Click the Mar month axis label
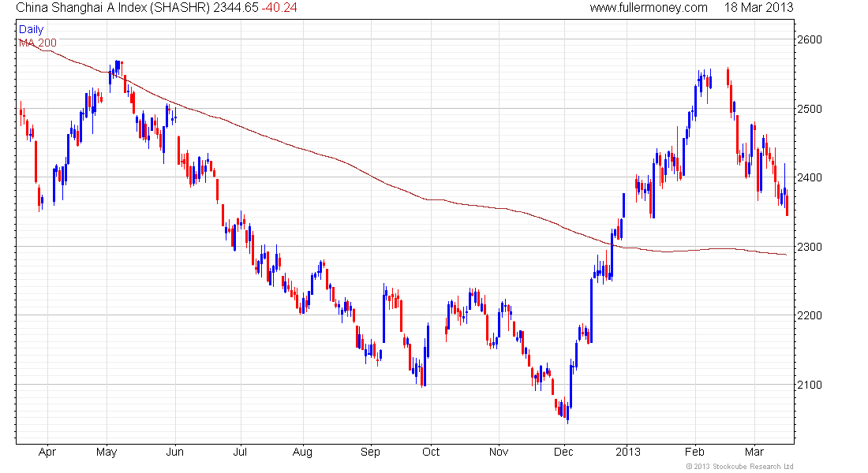The height and width of the screenshot is (473, 868). pos(754,452)
